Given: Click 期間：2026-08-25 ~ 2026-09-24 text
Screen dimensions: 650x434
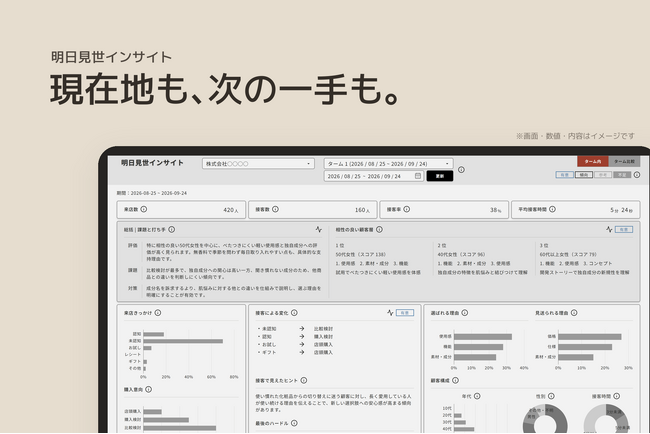Looking at the screenshot, I should pyautogui.click(x=152, y=193).
